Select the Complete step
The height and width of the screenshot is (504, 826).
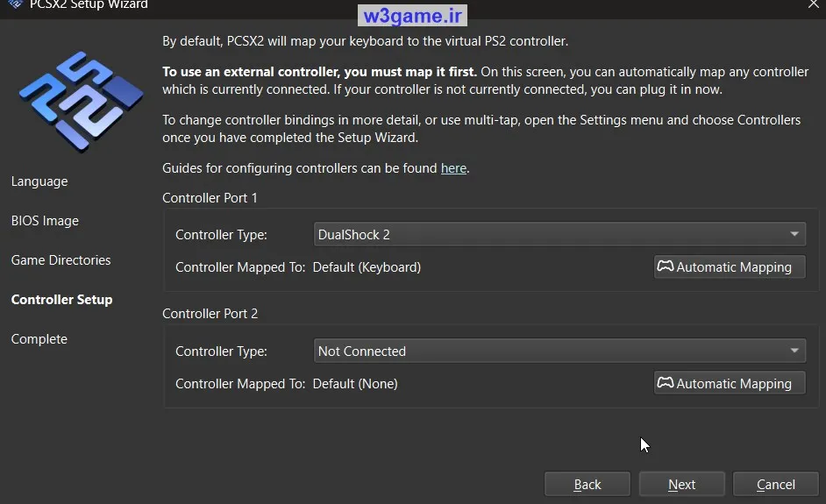coord(39,339)
